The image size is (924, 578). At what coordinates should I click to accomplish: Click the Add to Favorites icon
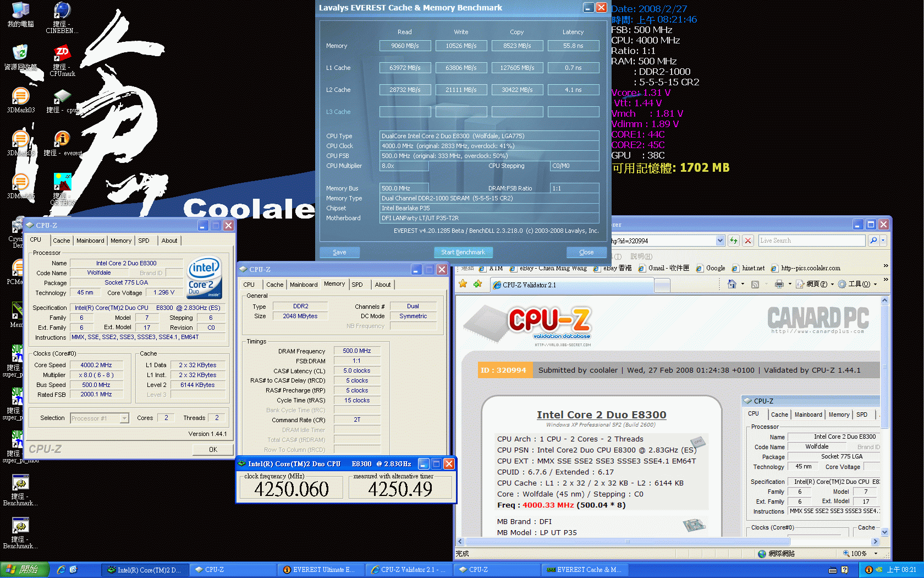tap(477, 284)
